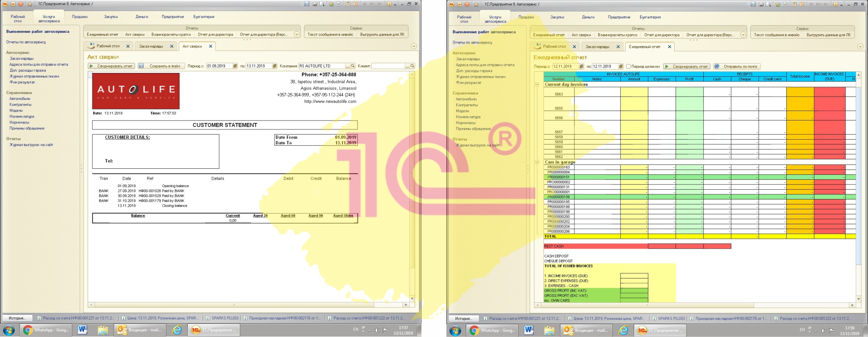Collapse the Cars in garage group
Screen dimensions: 868x337
coord(537,162)
